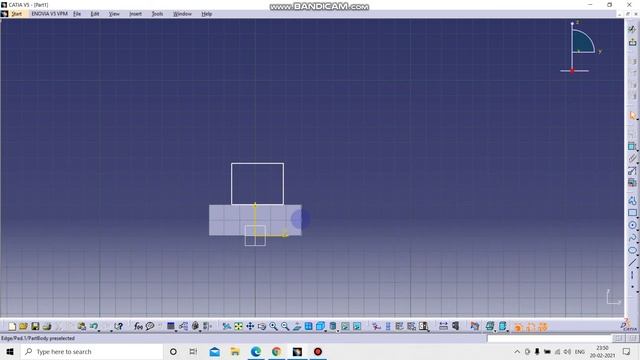Screen dimensions: 640x360
Task: Click the Zoom Out magnifier
Action: pos(285,326)
